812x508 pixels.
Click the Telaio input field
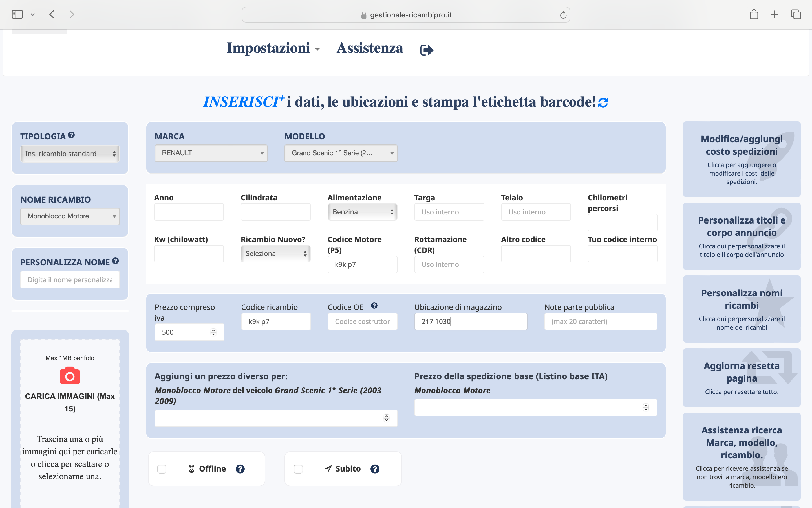(x=536, y=212)
